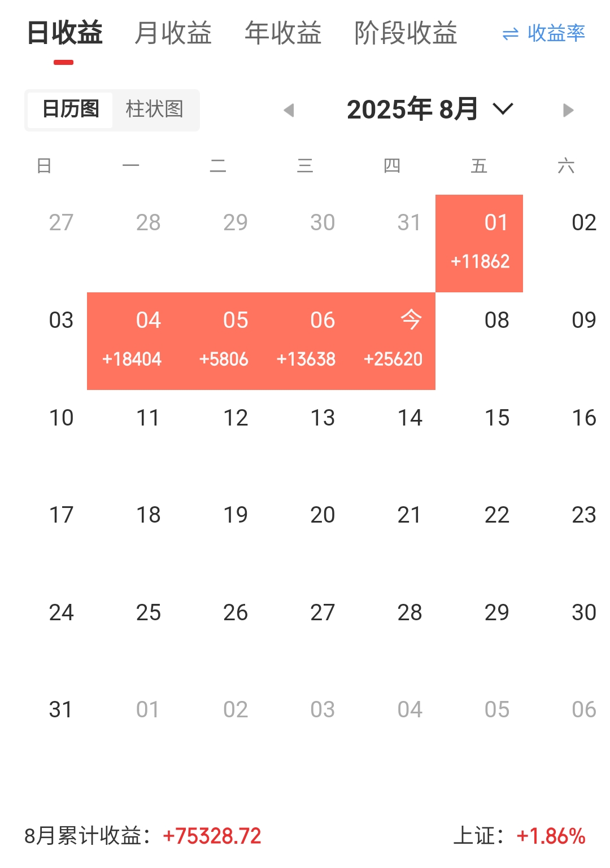Go to next month arrow

[x=568, y=110]
